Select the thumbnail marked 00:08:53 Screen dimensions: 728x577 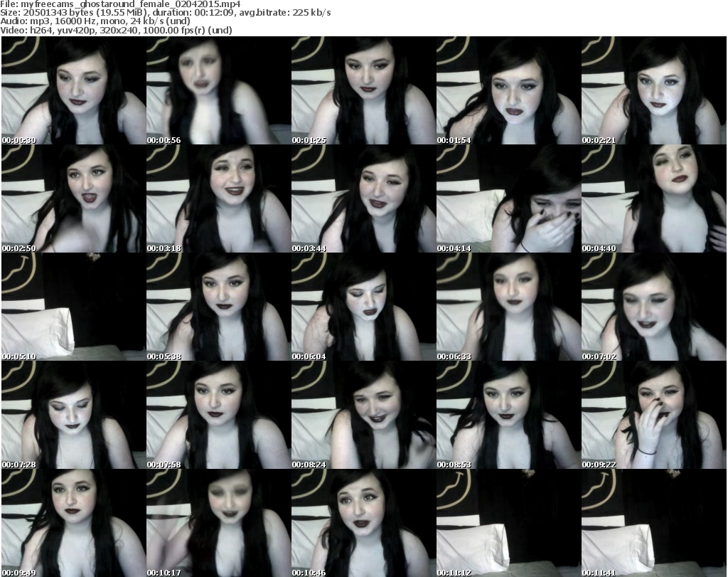pyautogui.click(x=508, y=415)
